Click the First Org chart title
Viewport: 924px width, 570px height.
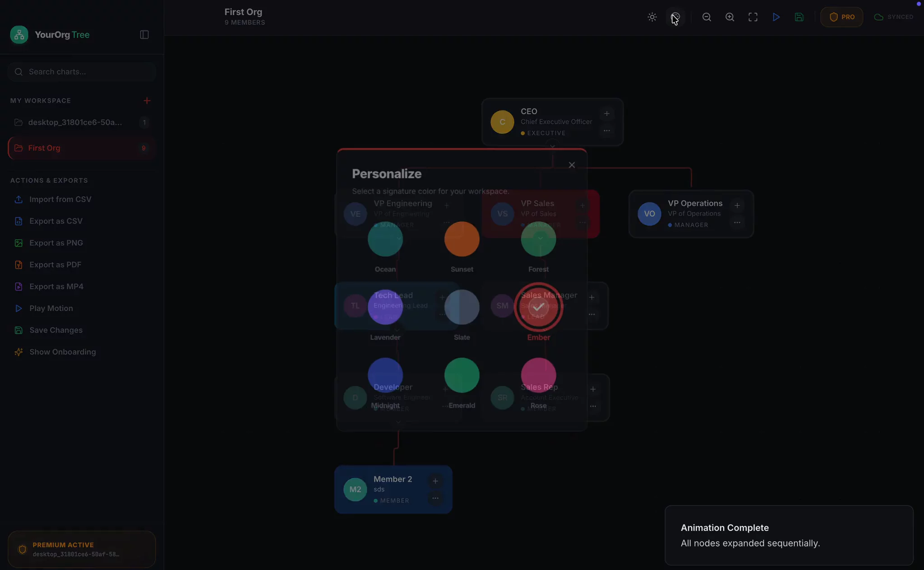click(x=243, y=12)
